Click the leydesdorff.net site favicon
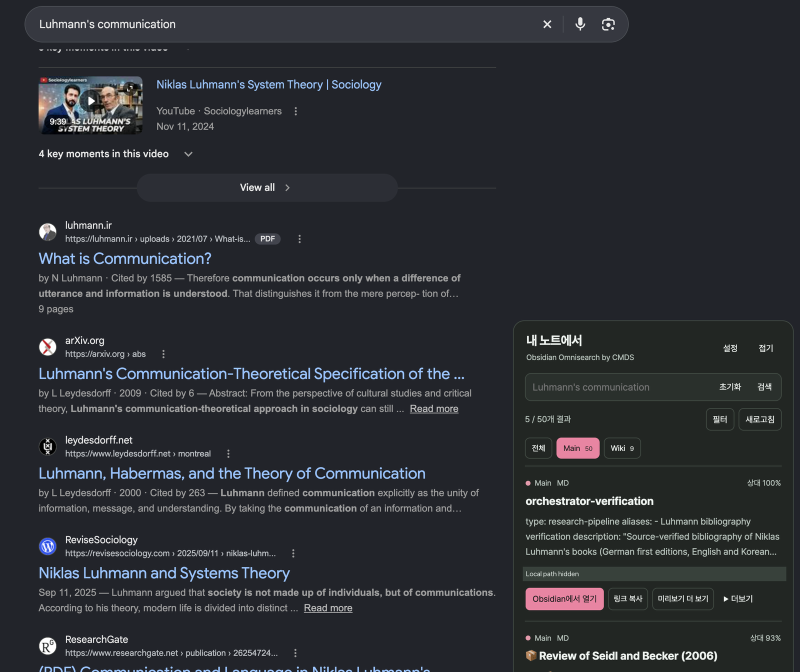The width and height of the screenshot is (800, 672). click(x=48, y=446)
